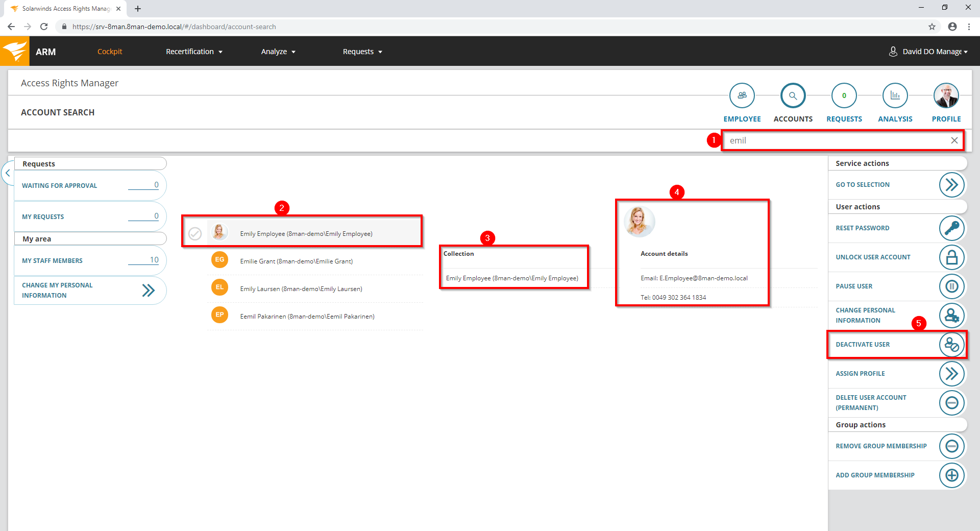Switch to the Cockpit menu item
980x531 pixels.
click(x=110, y=52)
